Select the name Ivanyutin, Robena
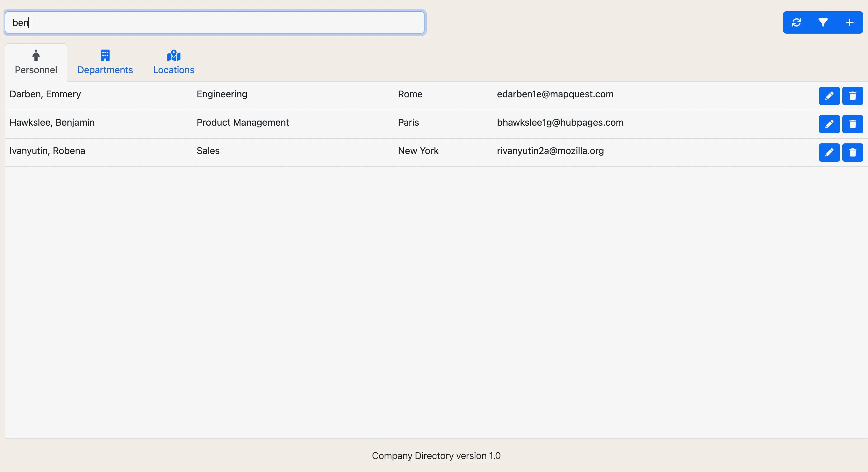 [47, 150]
